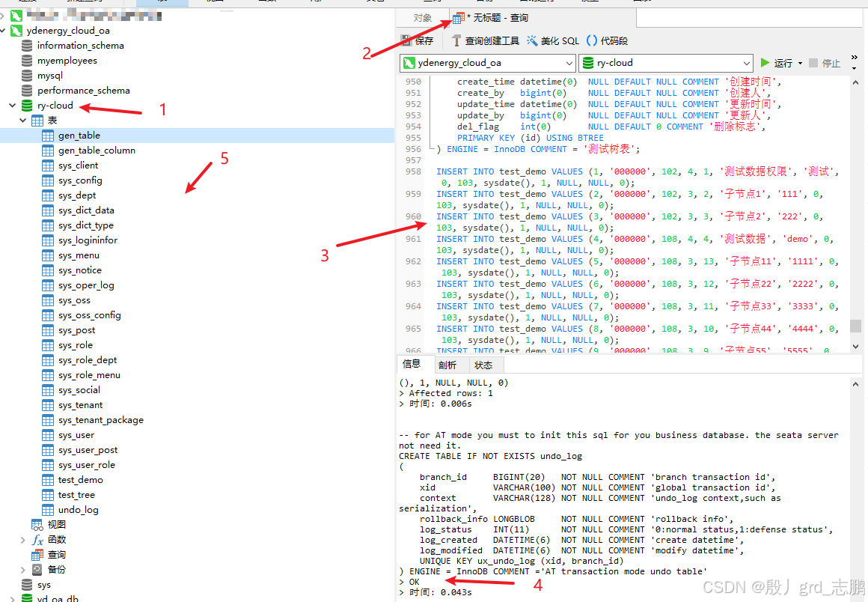
Task: Click the message pane scrollbar up arrow
Action: (855, 384)
